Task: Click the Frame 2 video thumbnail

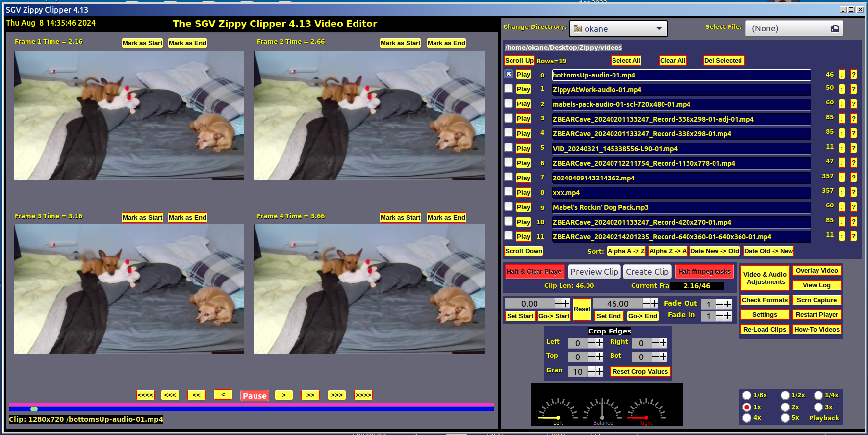Action: coord(369,115)
